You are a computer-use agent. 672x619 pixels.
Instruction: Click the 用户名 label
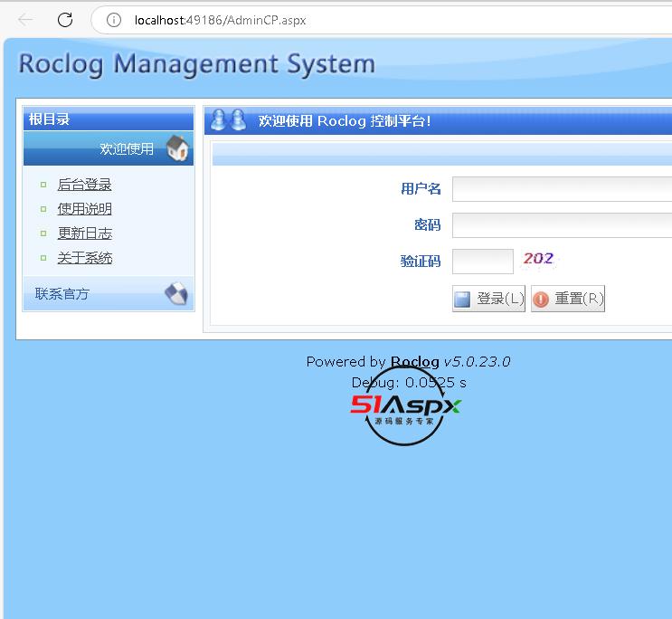tap(421, 189)
